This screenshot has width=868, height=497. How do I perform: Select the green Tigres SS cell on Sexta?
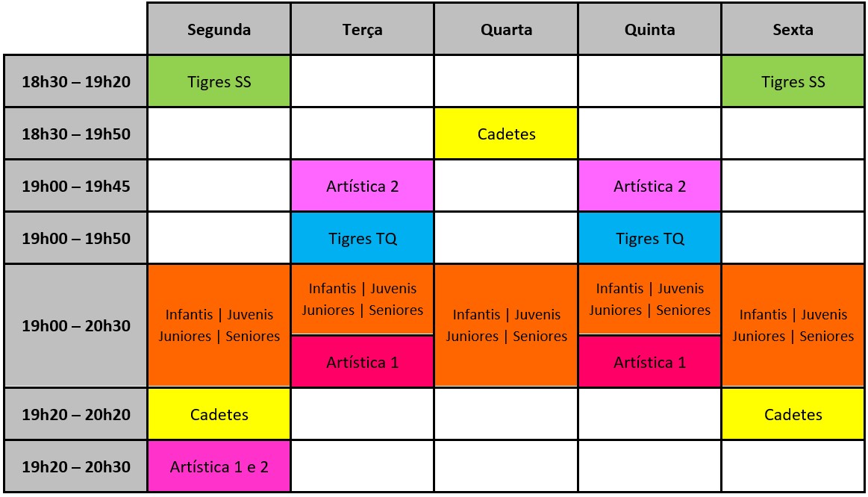click(x=793, y=81)
